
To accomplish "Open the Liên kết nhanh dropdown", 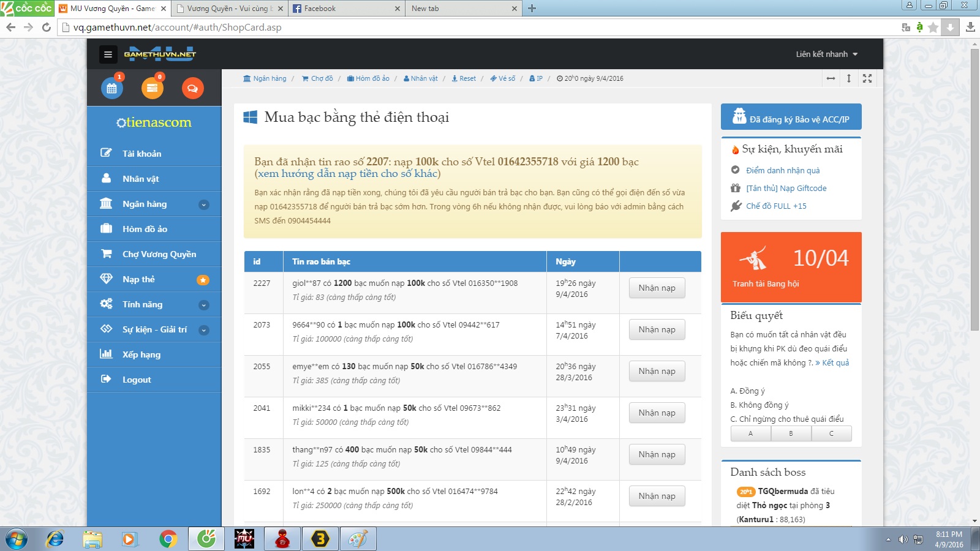I will point(826,54).
